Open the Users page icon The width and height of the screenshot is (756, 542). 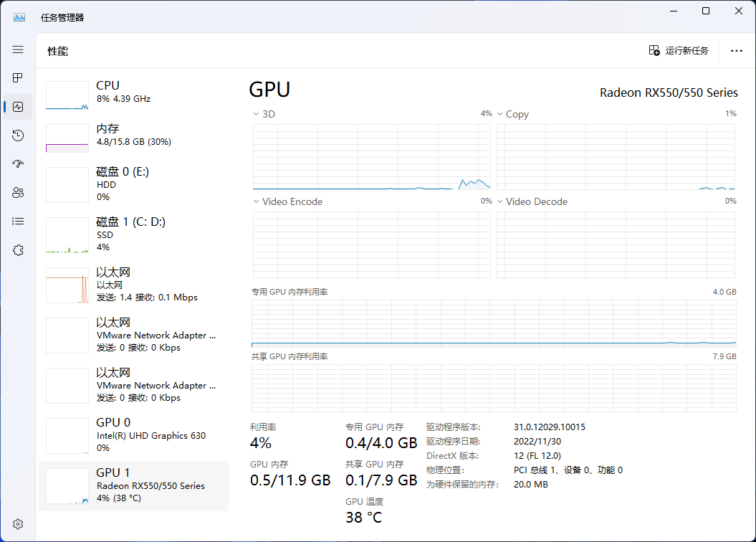(x=18, y=193)
